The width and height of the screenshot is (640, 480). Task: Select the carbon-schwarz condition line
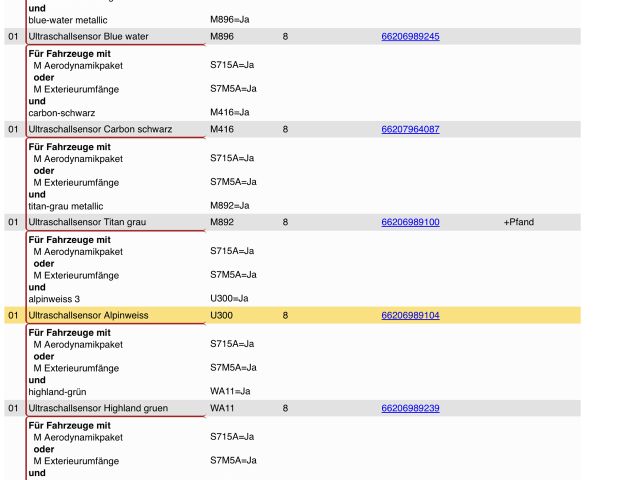coord(62,112)
